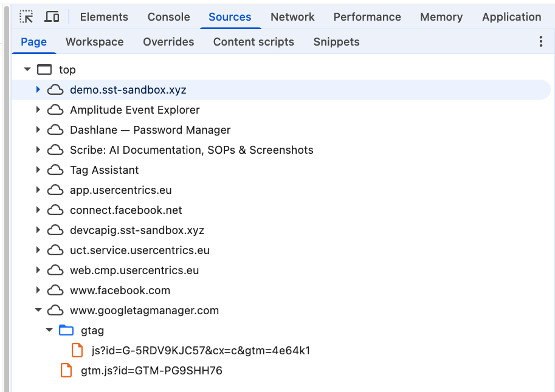The height and width of the screenshot is (392, 555).
Task: Expand the app.usercentrics.eu node
Action: 38,190
